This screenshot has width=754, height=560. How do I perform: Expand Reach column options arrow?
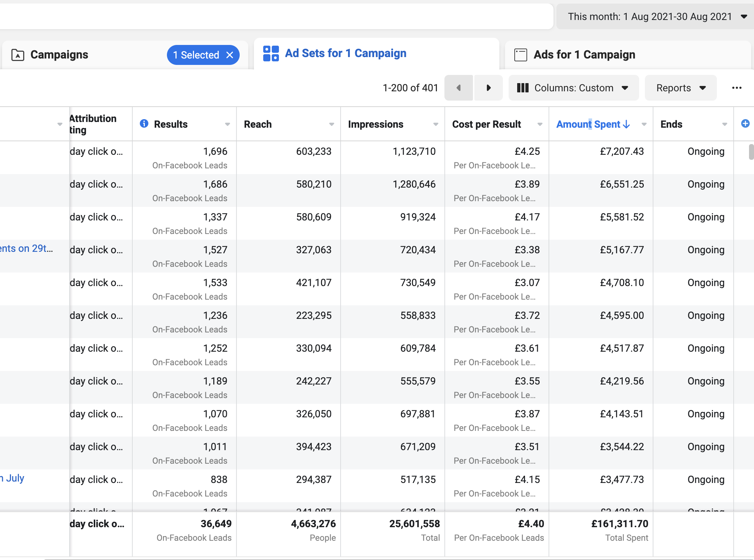pyautogui.click(x=331, y=124)
